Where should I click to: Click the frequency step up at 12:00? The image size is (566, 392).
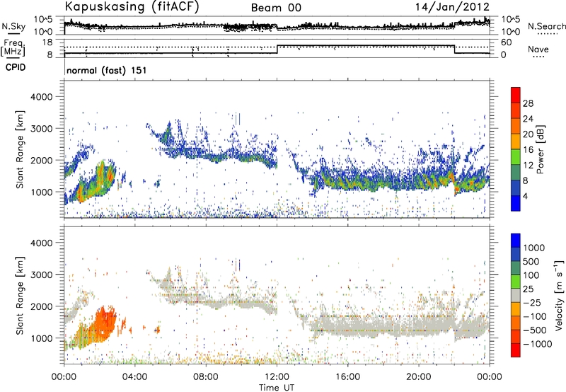pos(277,50)
